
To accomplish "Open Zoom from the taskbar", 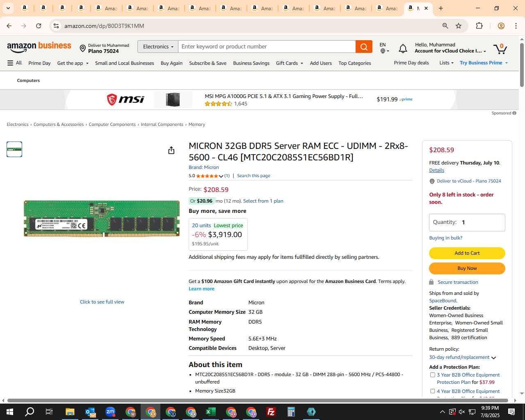I will (110, 412).
